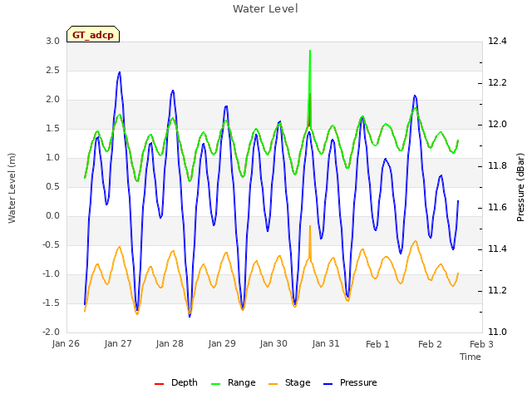This screenshot has width=532, height=399.
Task: Click the 2.5 left axis value
Action: pos(53,70)
